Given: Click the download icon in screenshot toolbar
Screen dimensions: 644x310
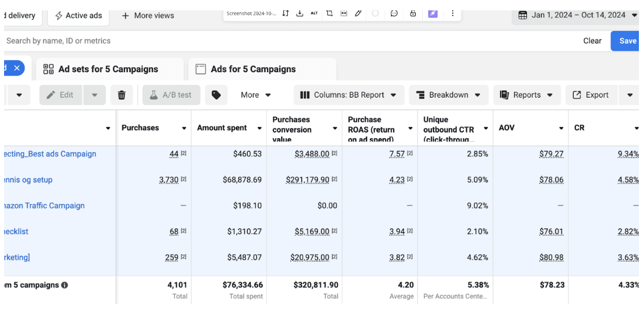Looking at the screenshot, I should 300,14.
